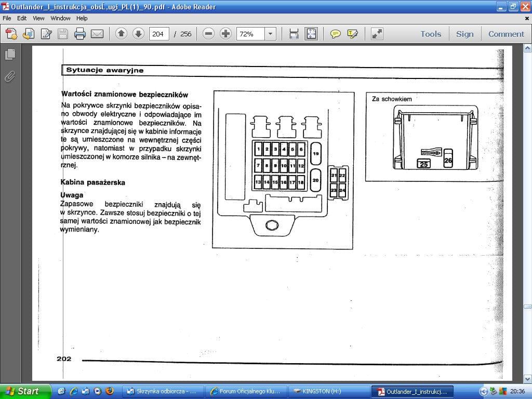The width and height of the screenshot is (532, 399).
Task: Open Outlook Express quick launch icon
Action: (x=85, y=391)
